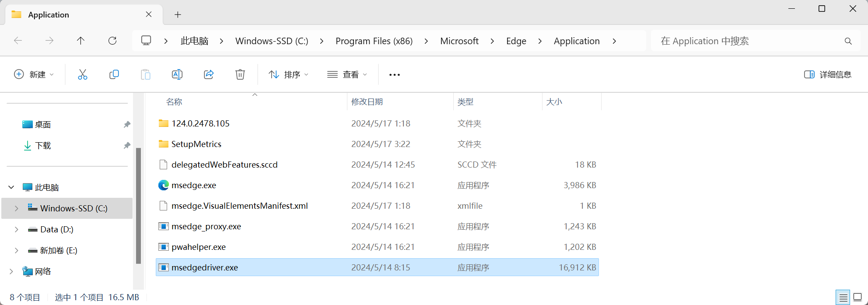The width and height of the screenshot is (868, 305).
Task: Toggle the 详细信息 details pane
Action: (x=828, y=75)
